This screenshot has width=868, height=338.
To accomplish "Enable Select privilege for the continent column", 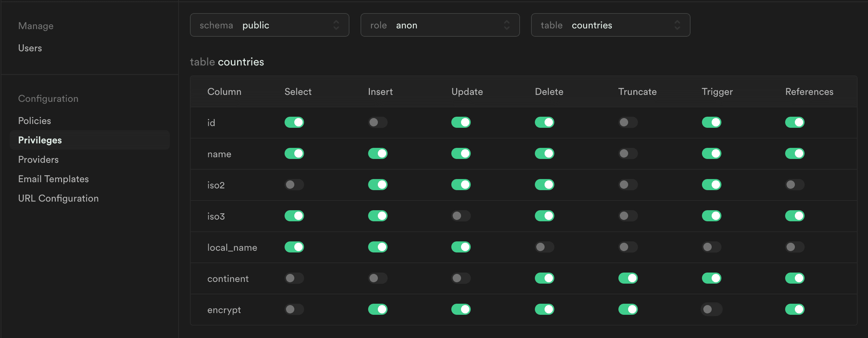I will 294,278.
